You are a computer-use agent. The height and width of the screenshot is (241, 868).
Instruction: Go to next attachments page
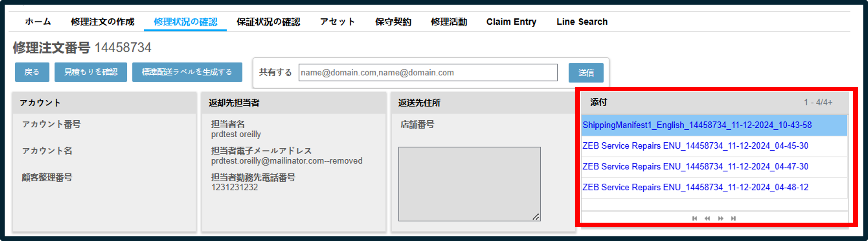pyautogui.click(x=720, y=218)
